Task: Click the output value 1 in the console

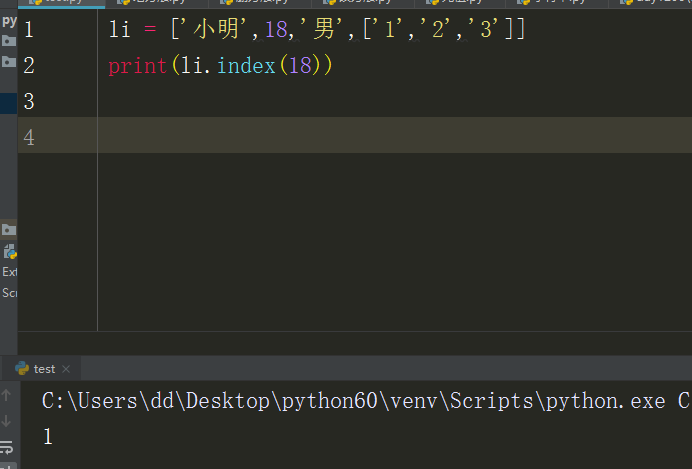Action: pos(48,437)
